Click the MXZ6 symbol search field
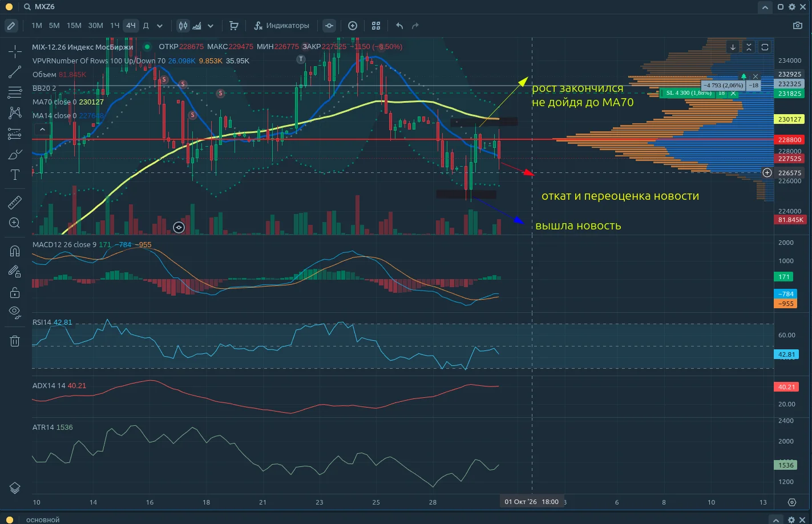The image size is (812, 524). coord(45,7)
